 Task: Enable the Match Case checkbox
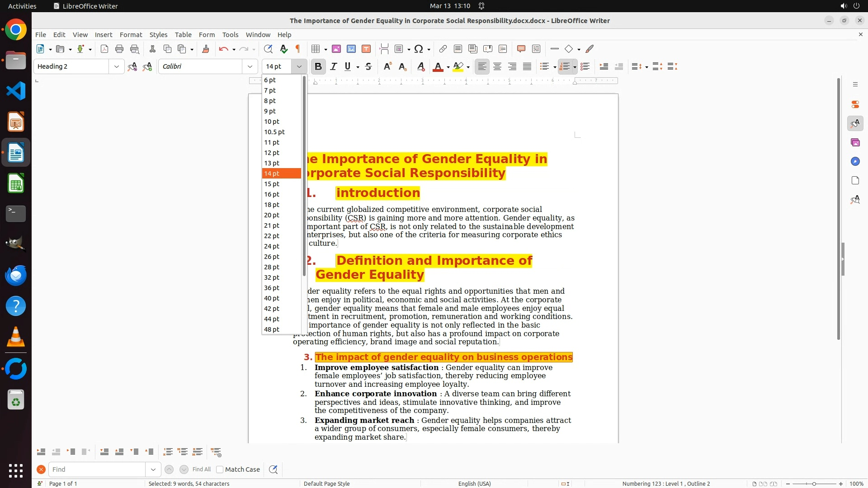pos(220,469)
